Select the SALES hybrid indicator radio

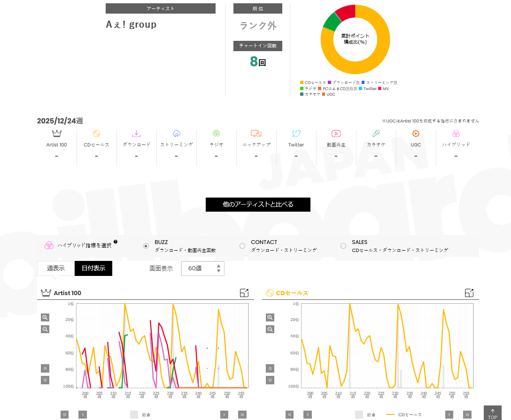tap(343, 246)
